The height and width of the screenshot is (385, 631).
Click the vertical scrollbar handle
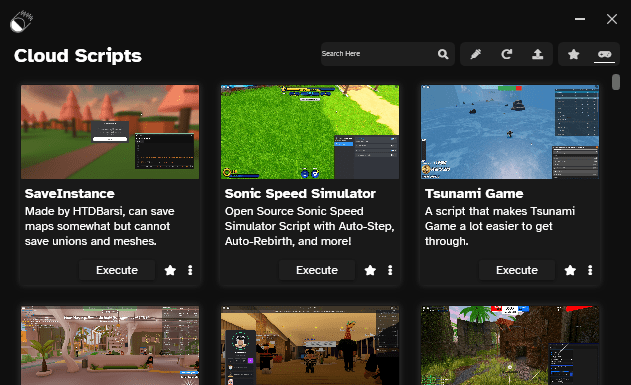[x=616, y=82]
